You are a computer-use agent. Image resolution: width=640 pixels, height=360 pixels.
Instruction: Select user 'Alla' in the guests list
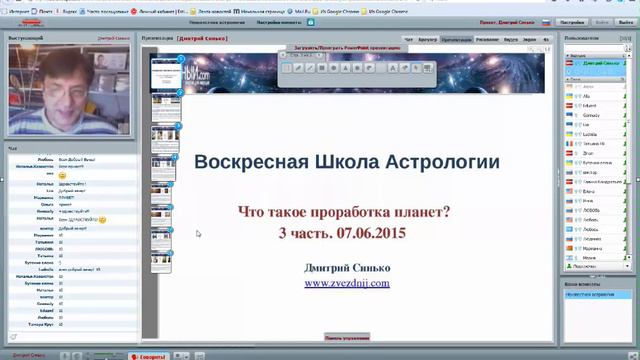click(596, 96)
